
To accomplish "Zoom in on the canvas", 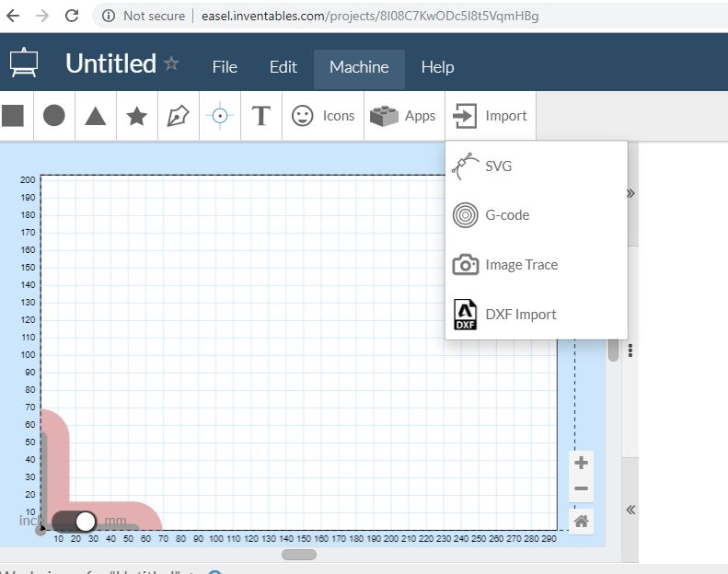I will pyautogui.click(x=581, y=463).
